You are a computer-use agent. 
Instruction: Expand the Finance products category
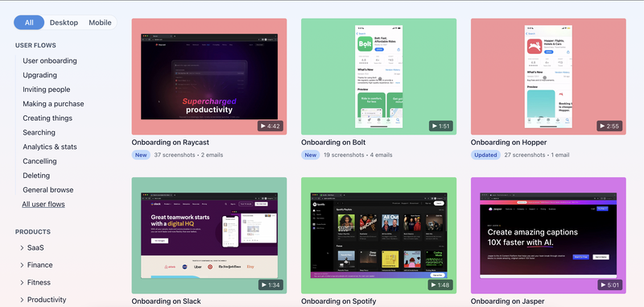click(36, 265)
